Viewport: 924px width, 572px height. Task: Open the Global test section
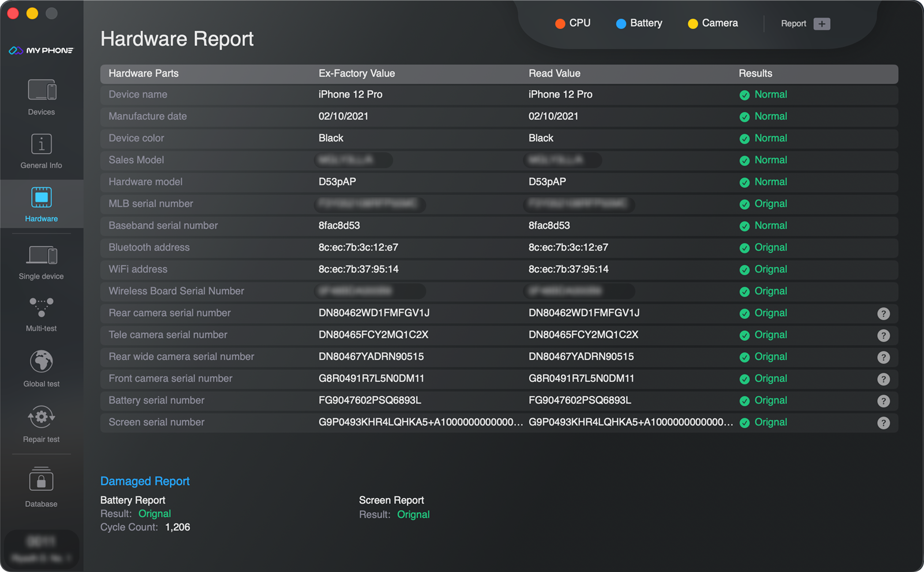point(41,369)
